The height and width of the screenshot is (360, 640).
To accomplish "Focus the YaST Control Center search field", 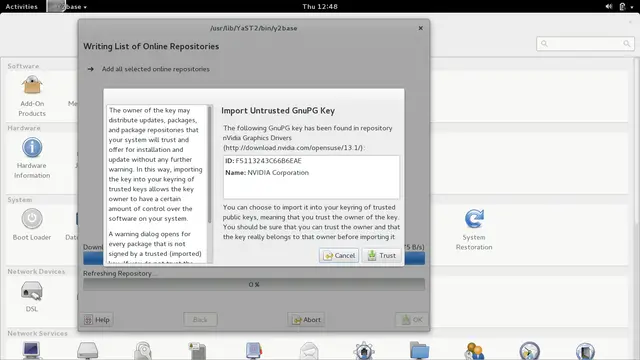I will 585,43.
